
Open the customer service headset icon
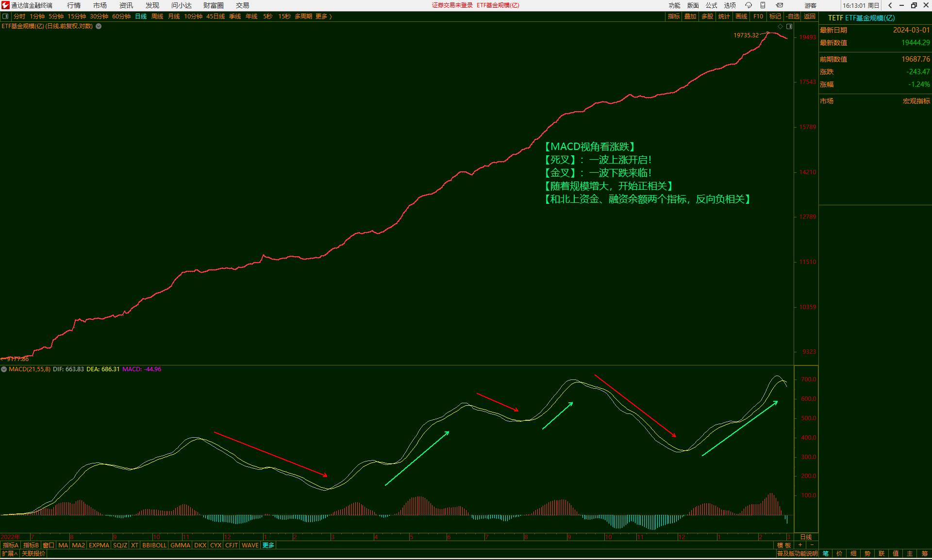(749, 5)
